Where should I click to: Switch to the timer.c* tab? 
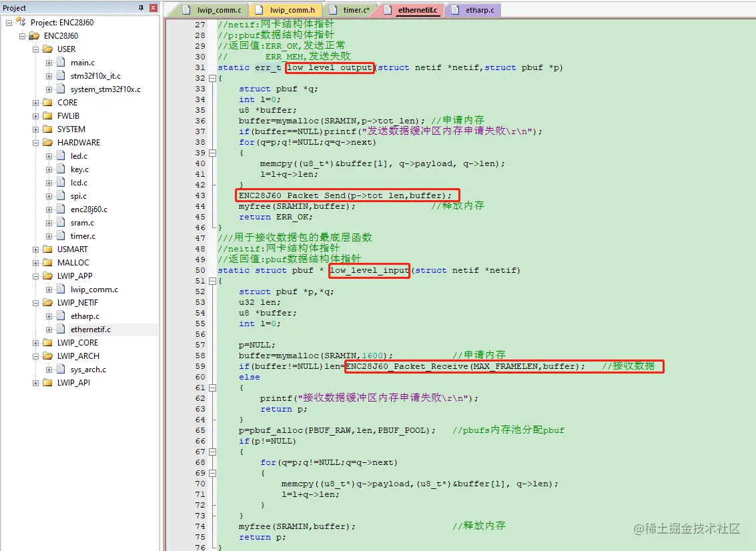click(x=351, y=9)
